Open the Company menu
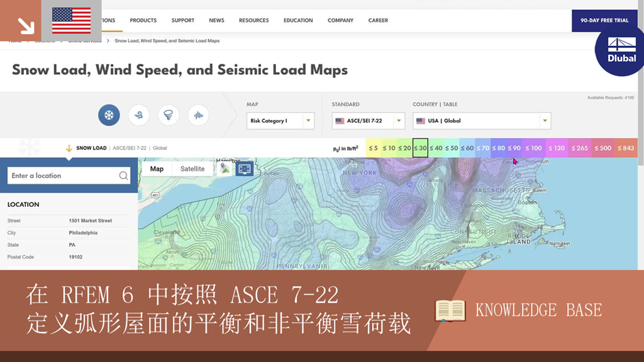 pyautogui.click(x=340, y=20)
